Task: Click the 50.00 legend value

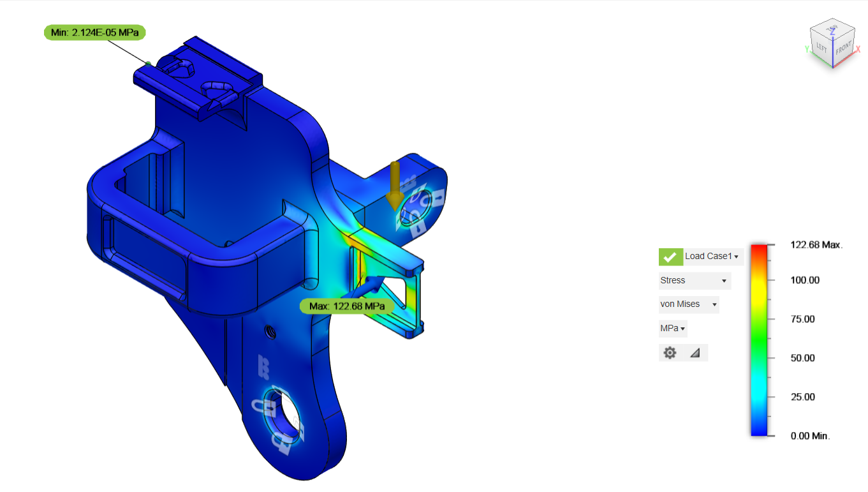Action: (803, 358)
